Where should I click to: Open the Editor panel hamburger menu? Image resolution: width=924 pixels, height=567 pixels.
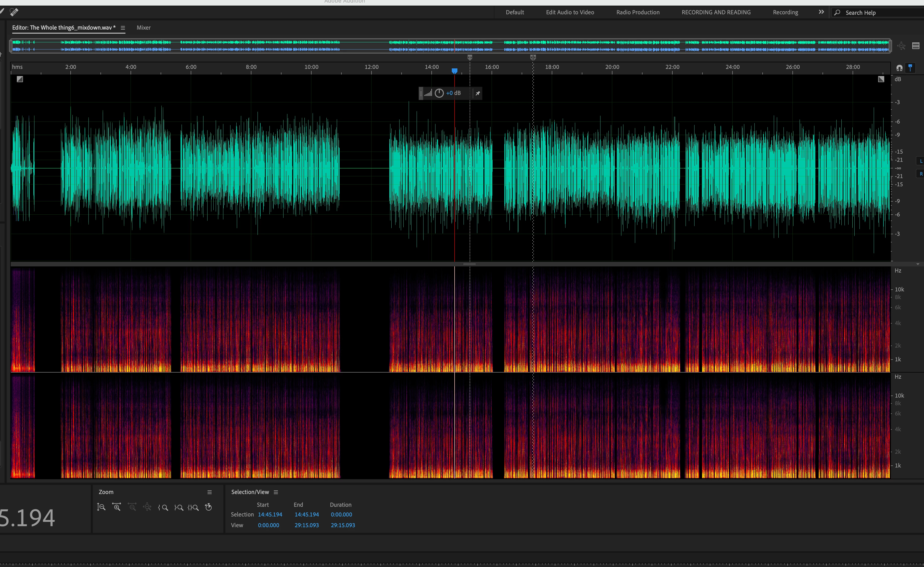coord(123,28)
